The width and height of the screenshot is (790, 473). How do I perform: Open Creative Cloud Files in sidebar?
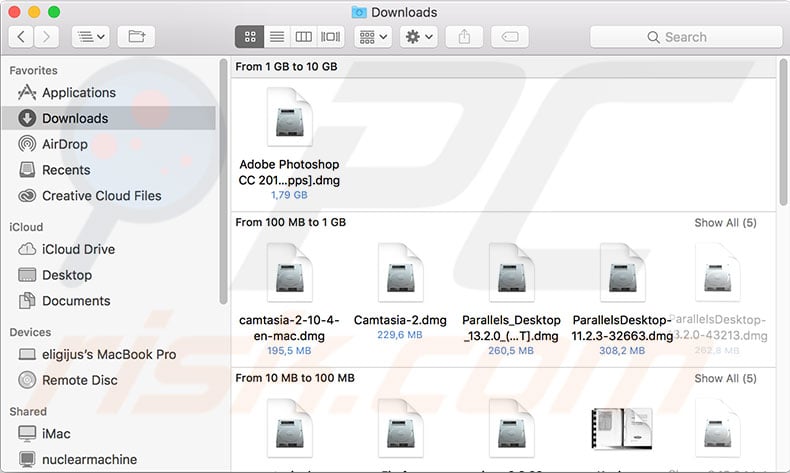[x=109, y=196]
